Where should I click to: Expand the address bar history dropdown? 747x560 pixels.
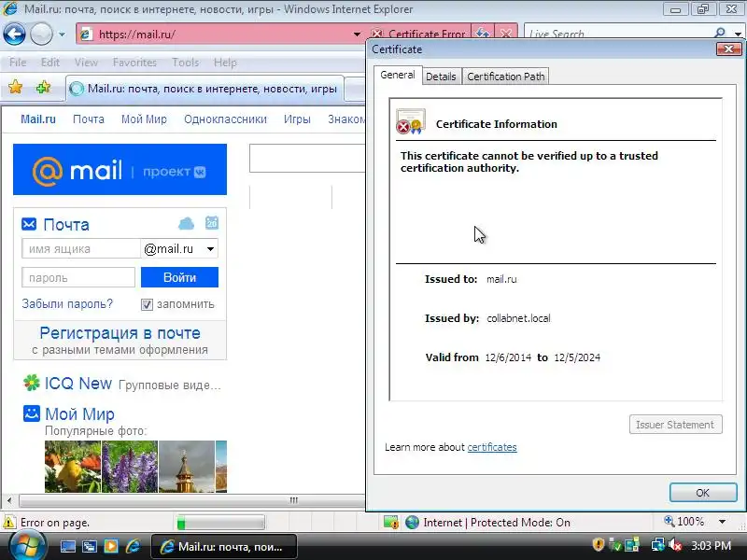(x=357, y=35)
